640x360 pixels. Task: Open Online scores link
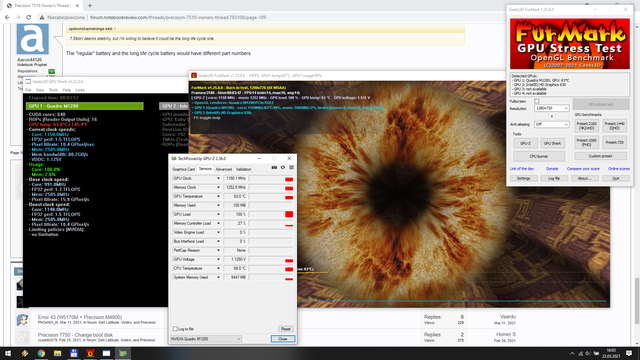point(619,169)
